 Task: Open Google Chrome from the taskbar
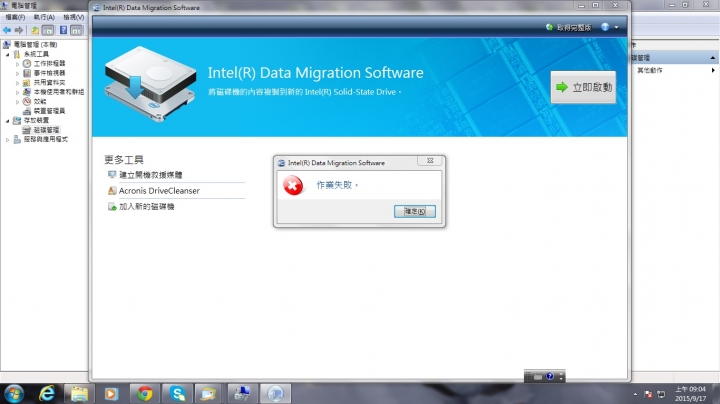145,394
